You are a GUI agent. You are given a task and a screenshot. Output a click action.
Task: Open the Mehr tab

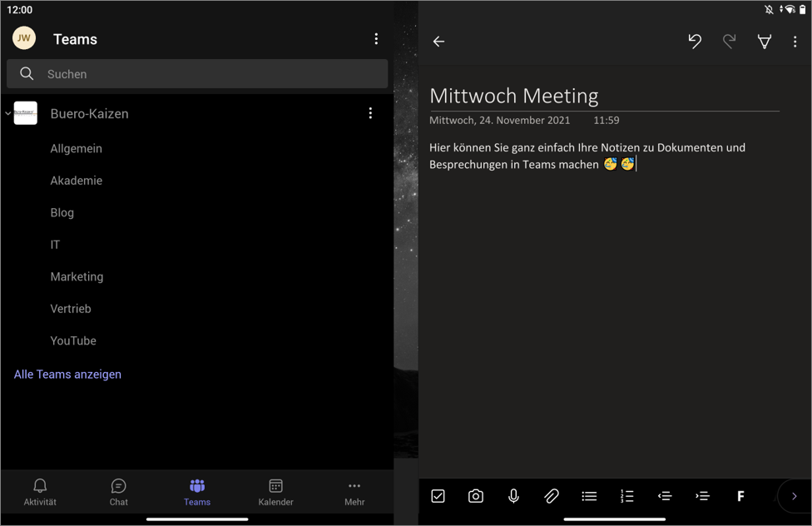click(x=354, y=493)
